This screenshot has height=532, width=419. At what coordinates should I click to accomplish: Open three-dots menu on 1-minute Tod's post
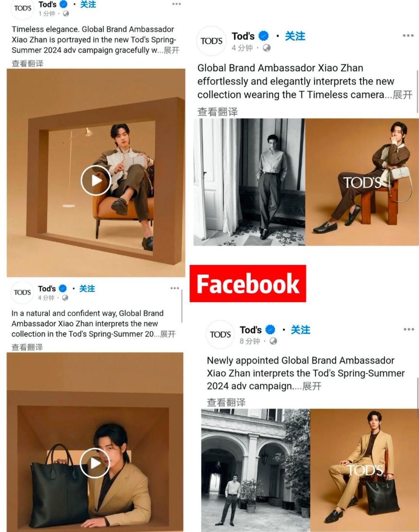pos(177,4)
